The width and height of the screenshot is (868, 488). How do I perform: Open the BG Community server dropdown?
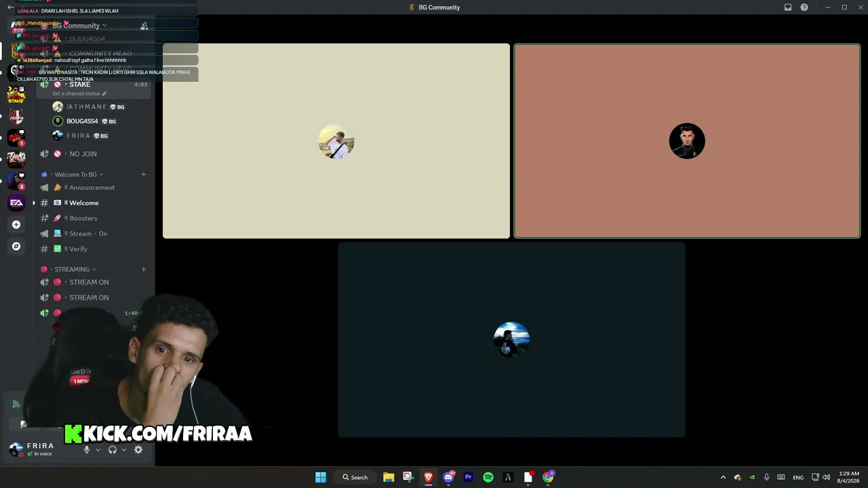(79, 26)
